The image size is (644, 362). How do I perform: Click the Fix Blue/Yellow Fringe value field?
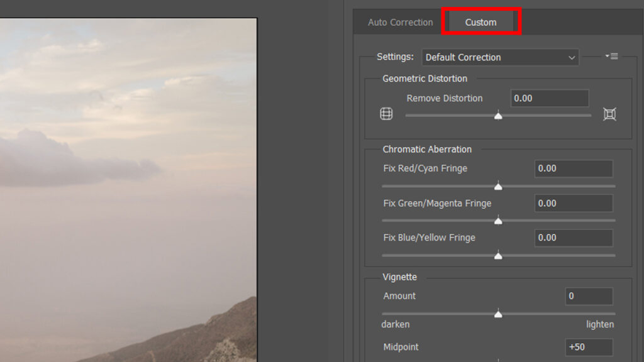tap(573, 238)
